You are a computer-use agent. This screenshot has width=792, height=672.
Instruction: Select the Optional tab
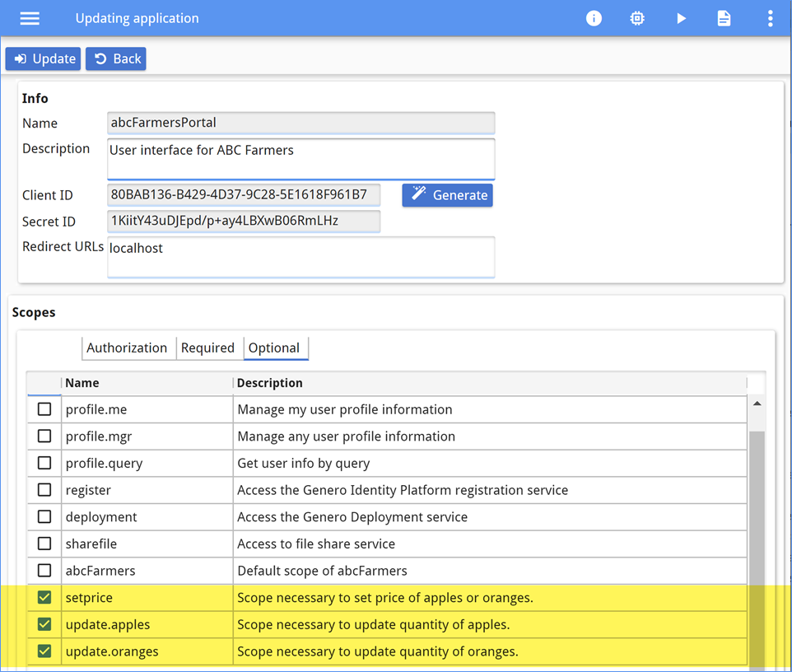274,348
